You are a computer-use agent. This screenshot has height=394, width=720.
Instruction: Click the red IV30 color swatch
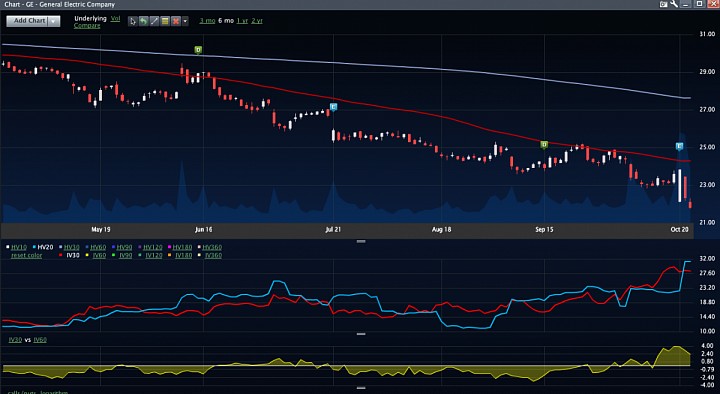(x=61, y=255)
